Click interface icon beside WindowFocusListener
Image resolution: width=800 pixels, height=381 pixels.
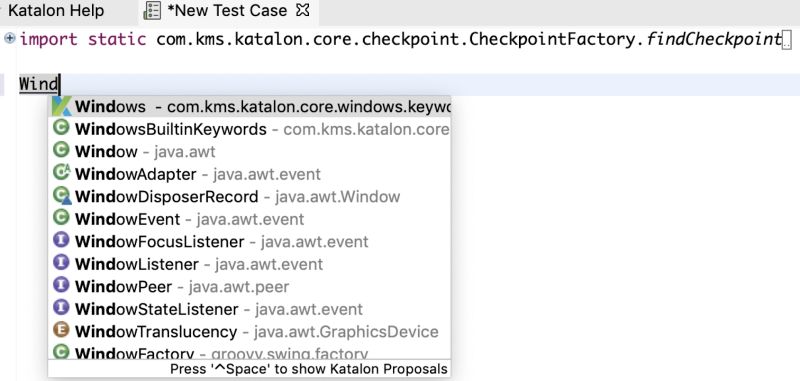click(x=61, y=240)
